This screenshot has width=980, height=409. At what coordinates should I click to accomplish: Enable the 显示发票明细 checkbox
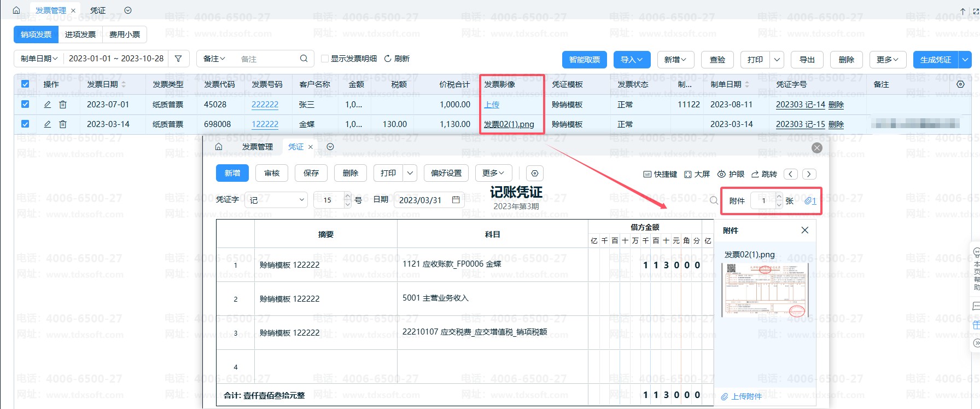(x=325, y=59)
